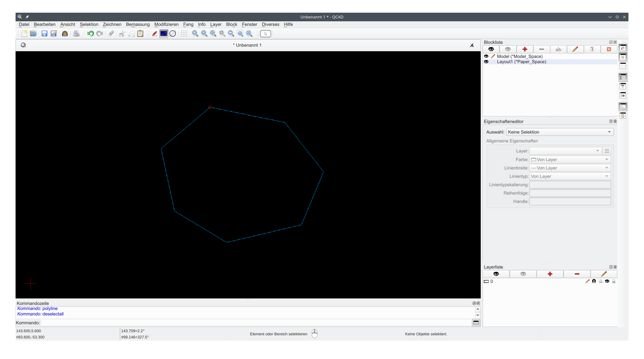Export drawing via SVG icon
The width and height of the screenshot is (644, 359).
click(x=65, y=34)
